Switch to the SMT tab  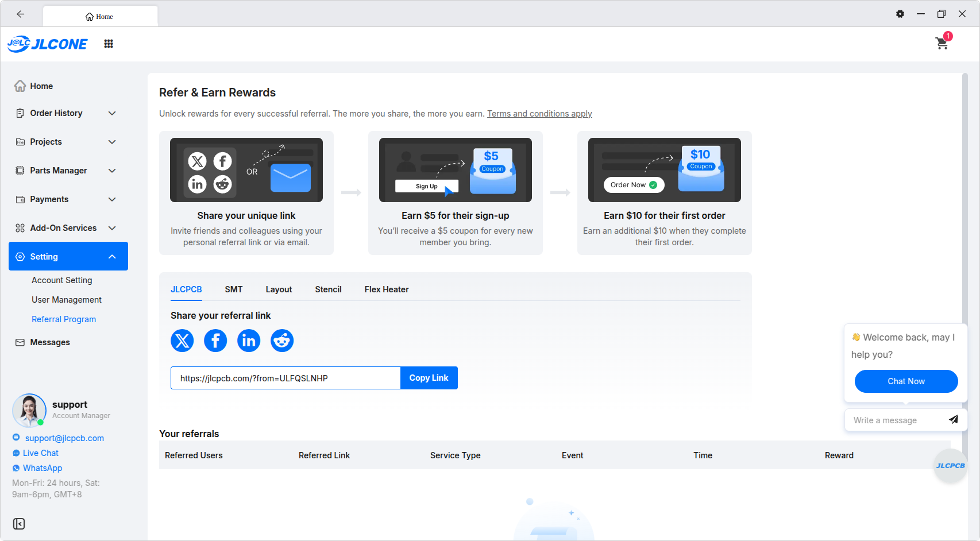(x=234, y=289)
